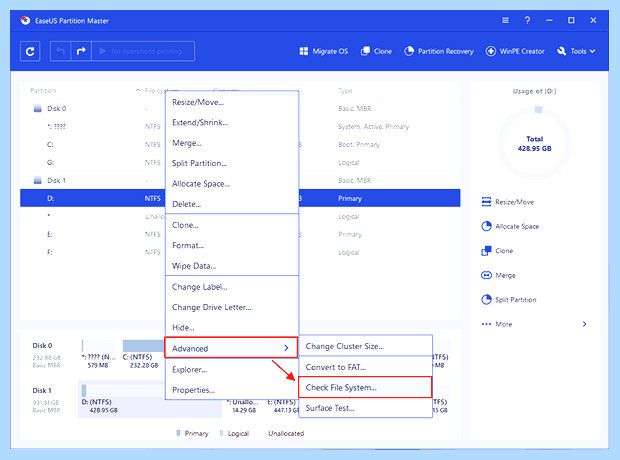The image size is (620, 460).
Task: Click the Split Partition icon in the right panel
Action: click(486, 300)
